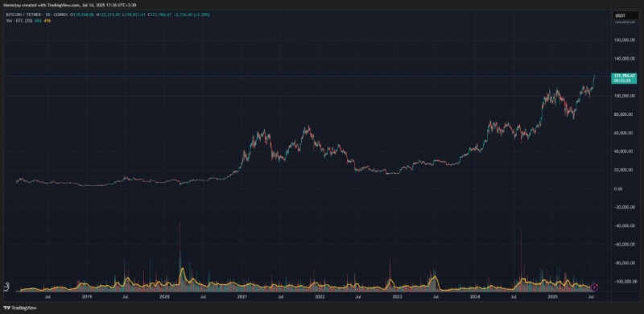Screen dimensions: 644x314
Task: Click the -60,000.00 price axis label
Action: tap(625, 244)
